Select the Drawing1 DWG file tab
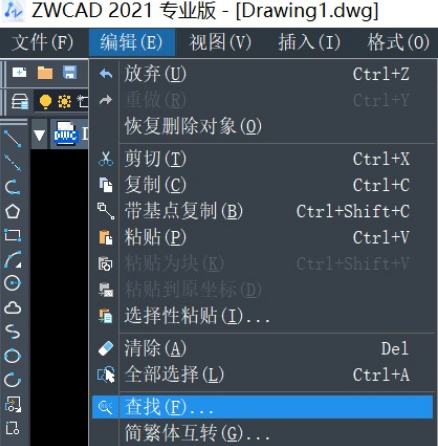This screenshot has width=438, height=446. (70, 134)
